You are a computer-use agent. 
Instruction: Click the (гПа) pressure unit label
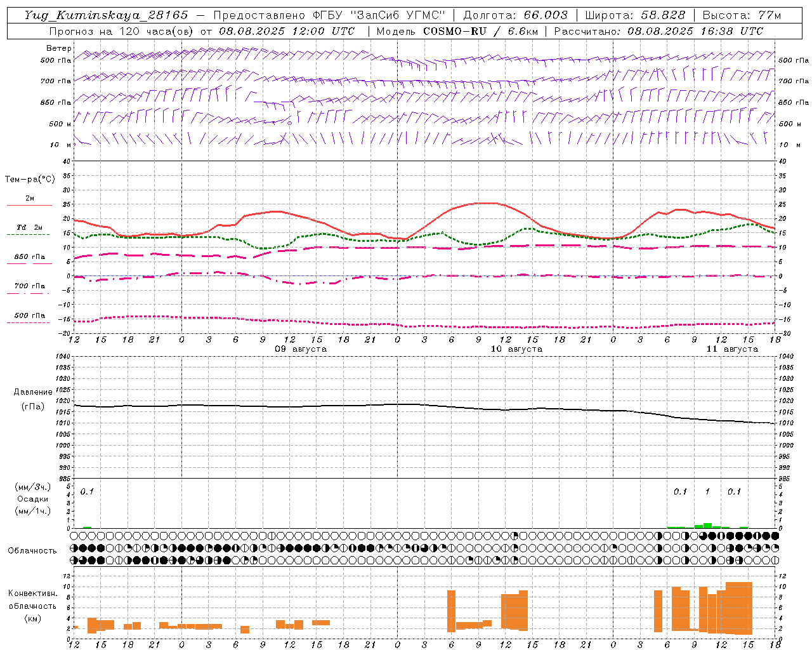click(x=33, y=407)
